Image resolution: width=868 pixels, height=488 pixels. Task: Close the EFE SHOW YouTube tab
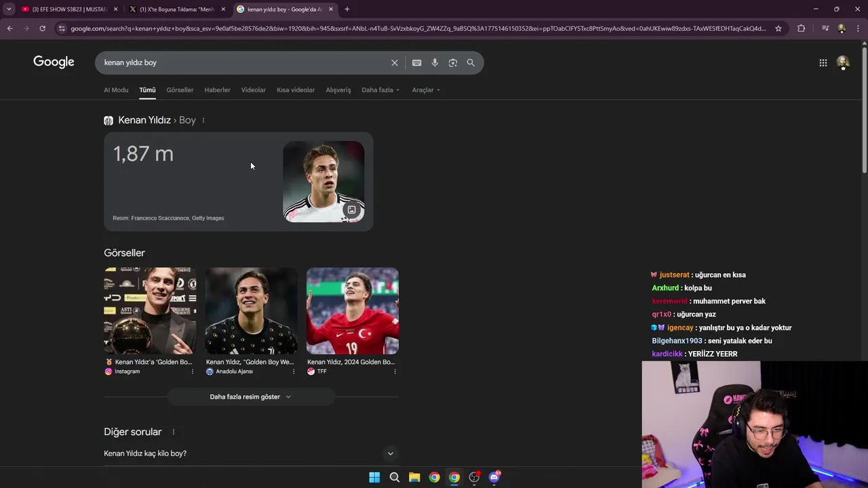[x=115, y=9]
